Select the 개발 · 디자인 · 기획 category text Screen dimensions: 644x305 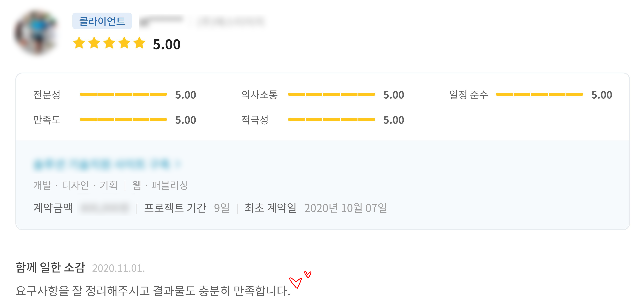(x=75, y=185)
